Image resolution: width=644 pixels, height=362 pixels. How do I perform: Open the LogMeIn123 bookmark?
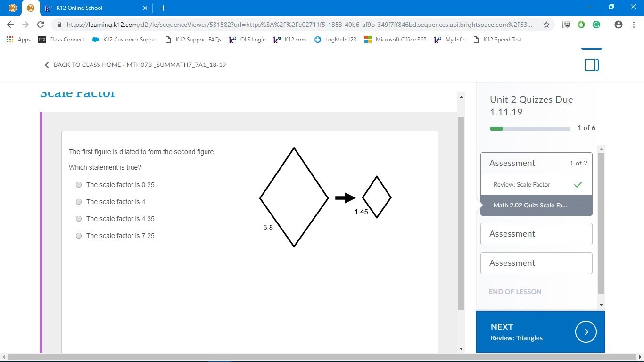point(335,40)
